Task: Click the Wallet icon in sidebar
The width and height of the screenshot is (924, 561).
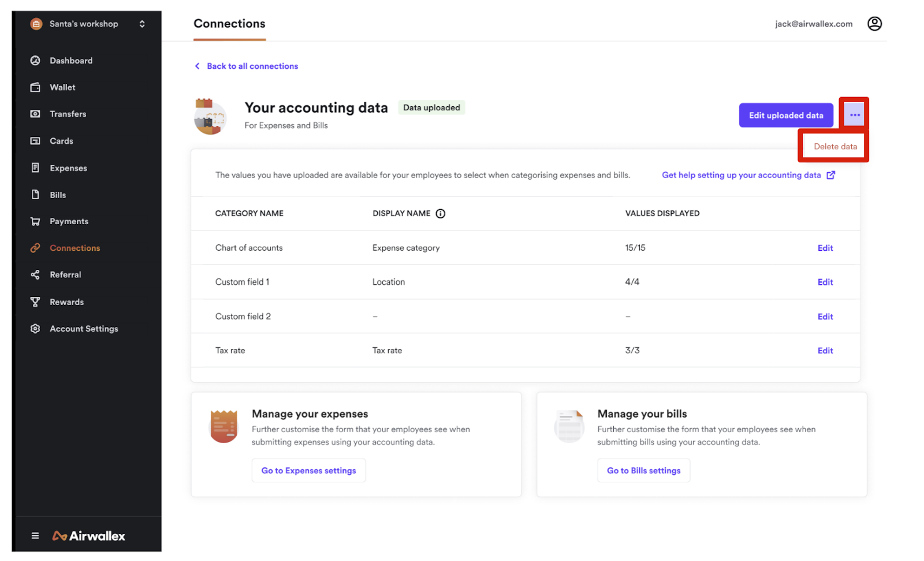Action: (35, 87)
